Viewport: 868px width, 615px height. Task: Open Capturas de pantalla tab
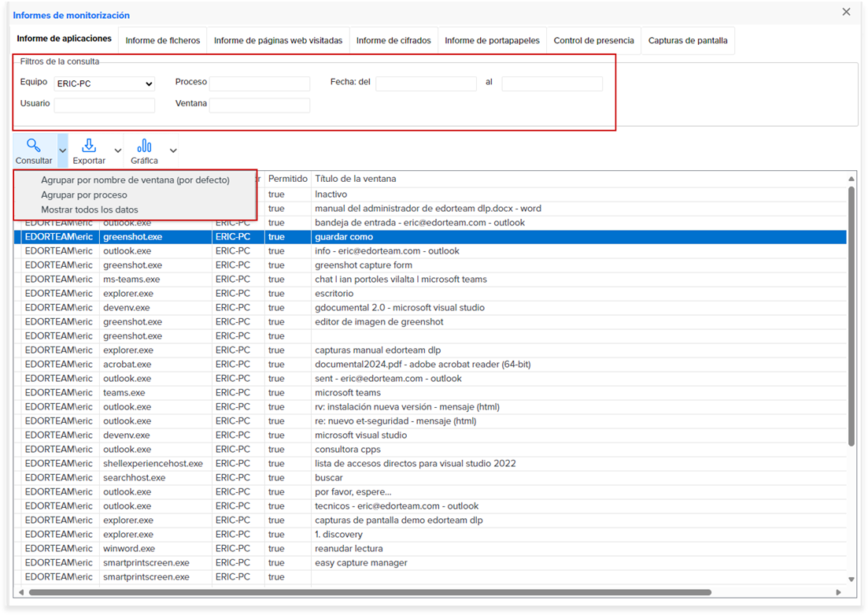click(688, 40)
